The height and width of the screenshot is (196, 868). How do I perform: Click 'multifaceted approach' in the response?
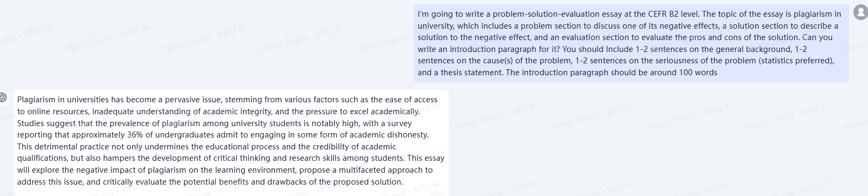[381, 170]
